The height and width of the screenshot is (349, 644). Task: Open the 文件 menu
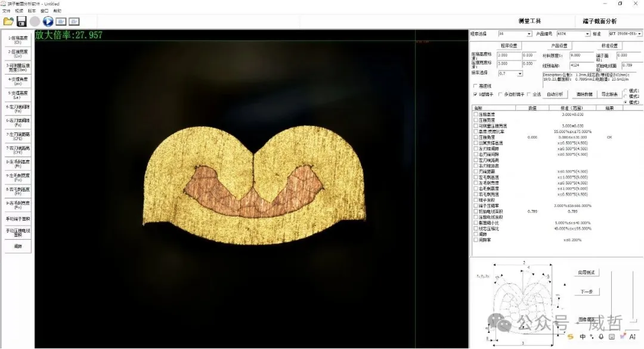pyautogui.click(x=7, y=11)
